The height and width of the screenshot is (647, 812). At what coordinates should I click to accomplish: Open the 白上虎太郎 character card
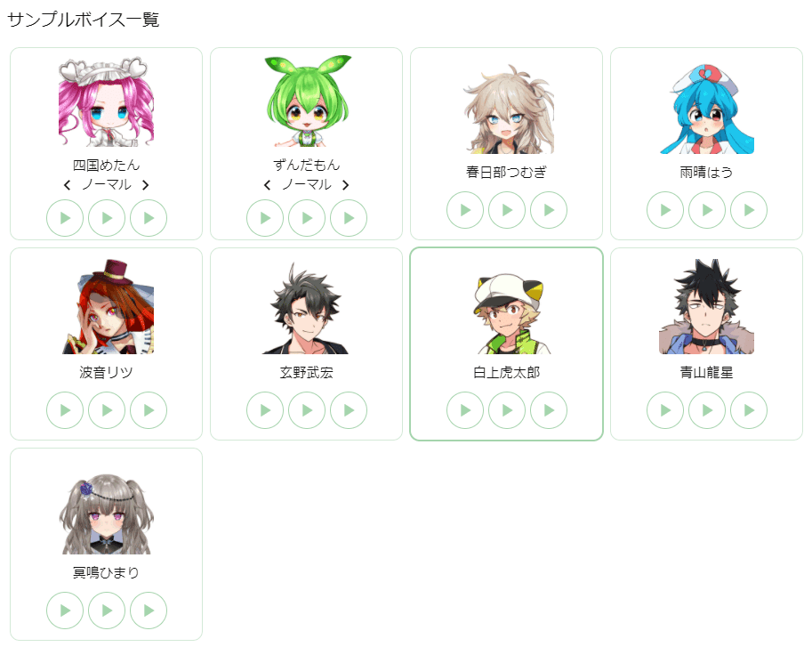pyautogui.click(x=506, y=344)
